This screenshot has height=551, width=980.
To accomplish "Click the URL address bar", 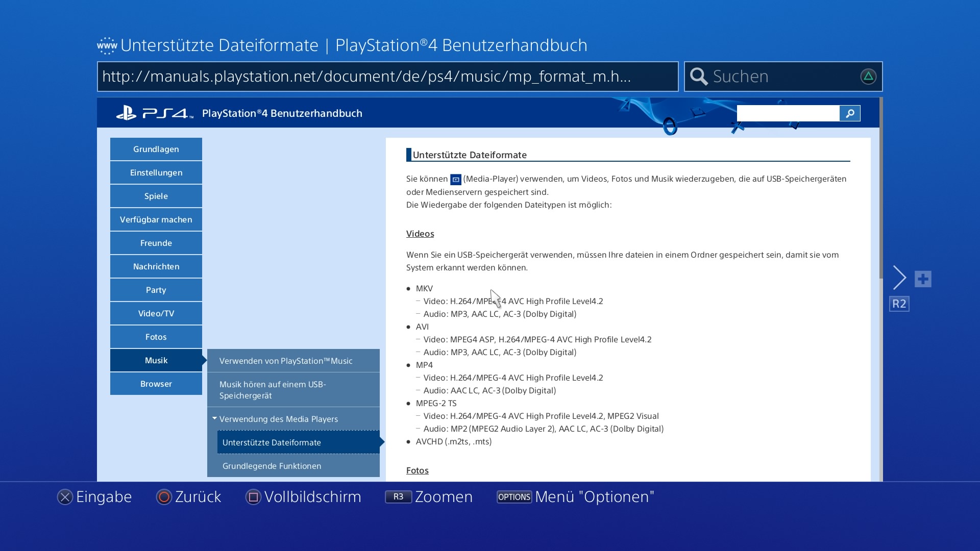I will 387,77.
